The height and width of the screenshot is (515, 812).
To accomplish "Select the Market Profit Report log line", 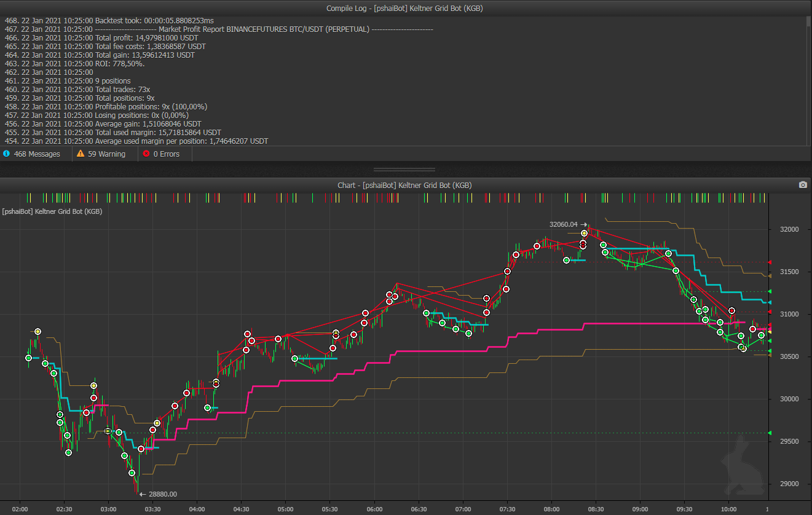I will click(x=218, y=29).
